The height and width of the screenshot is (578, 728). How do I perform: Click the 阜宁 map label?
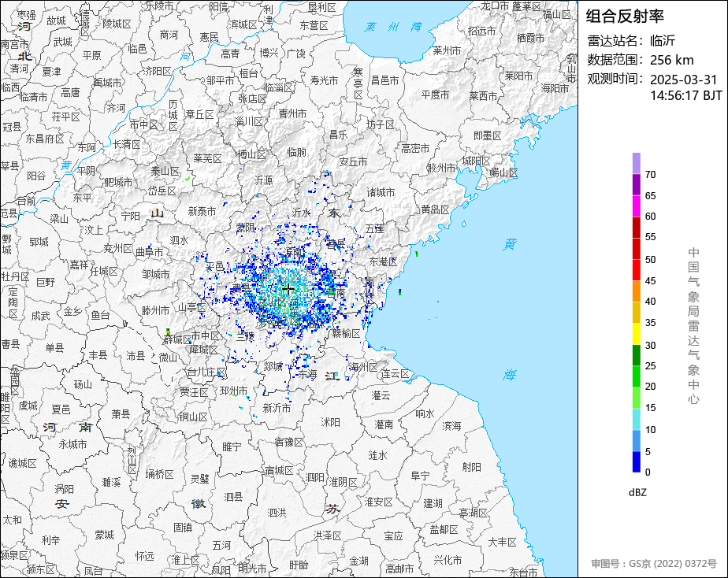click(x=420, y=476)
